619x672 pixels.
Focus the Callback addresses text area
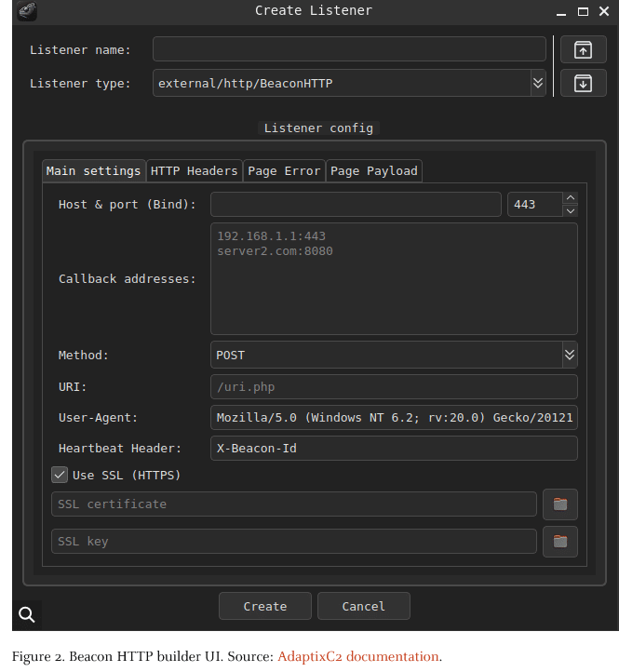tap(394, 278)
